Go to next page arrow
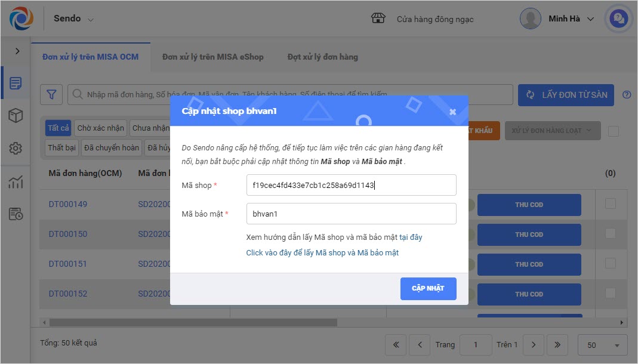 coord(534,345)
